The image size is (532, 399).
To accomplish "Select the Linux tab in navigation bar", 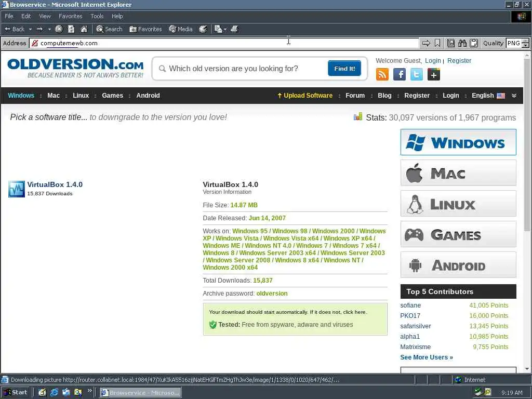I will (81, 96).
